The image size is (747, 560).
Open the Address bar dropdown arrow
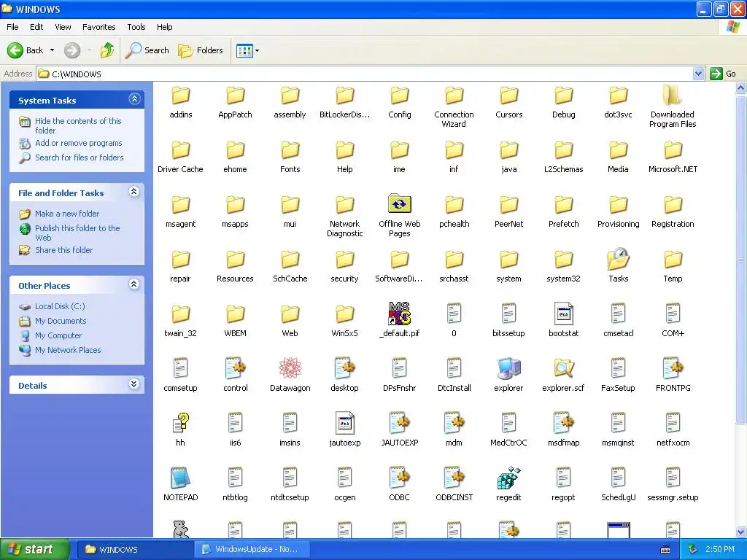[x=698, y=74]
